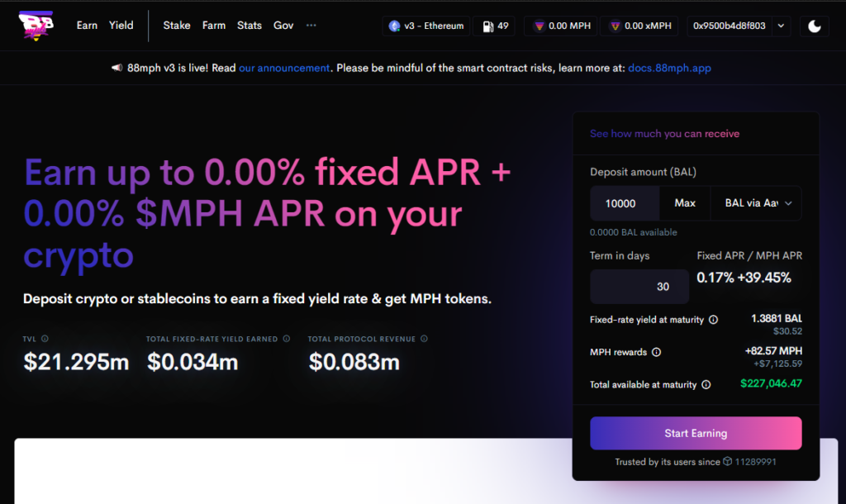Screen dimensions: 846x504
Task: Go to the Stake section
Action: (x=177, y=26)
